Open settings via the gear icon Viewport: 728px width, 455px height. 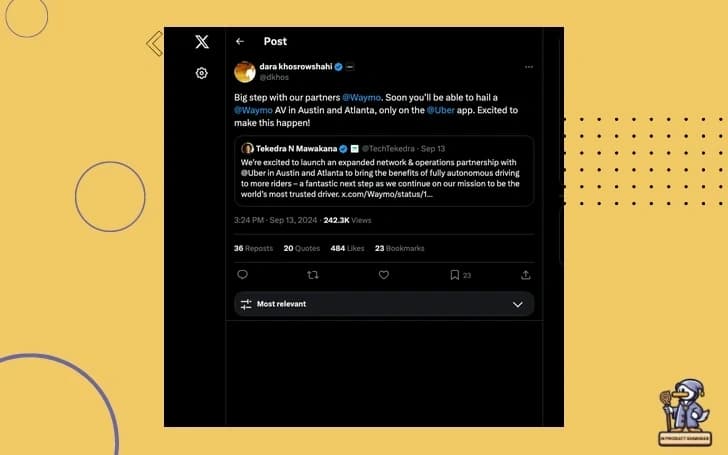[202, 73]
